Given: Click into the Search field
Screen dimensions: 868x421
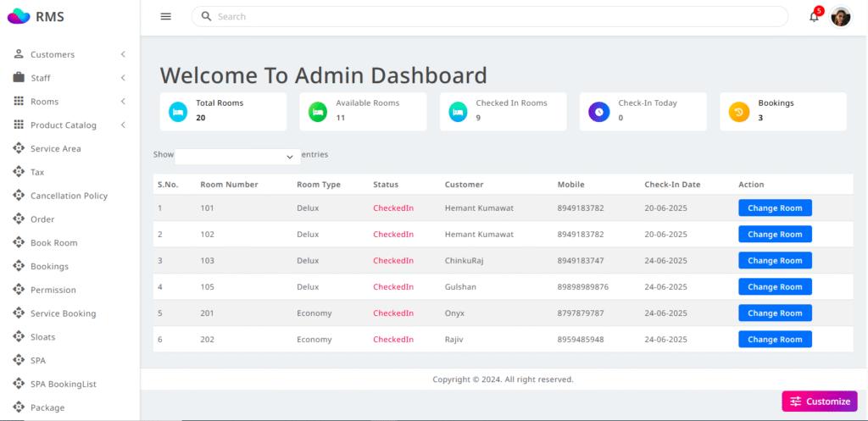Looking at the screenshot, I should tap(492, 16).
